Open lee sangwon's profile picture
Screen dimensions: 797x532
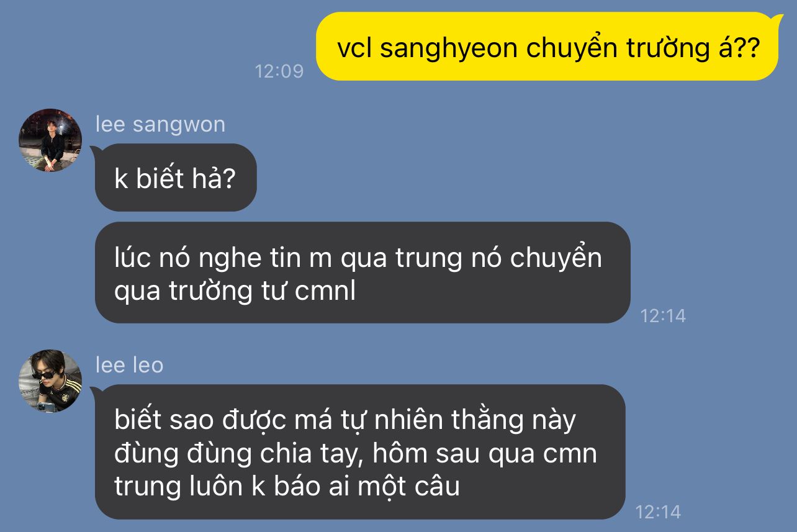coord(50,140)
